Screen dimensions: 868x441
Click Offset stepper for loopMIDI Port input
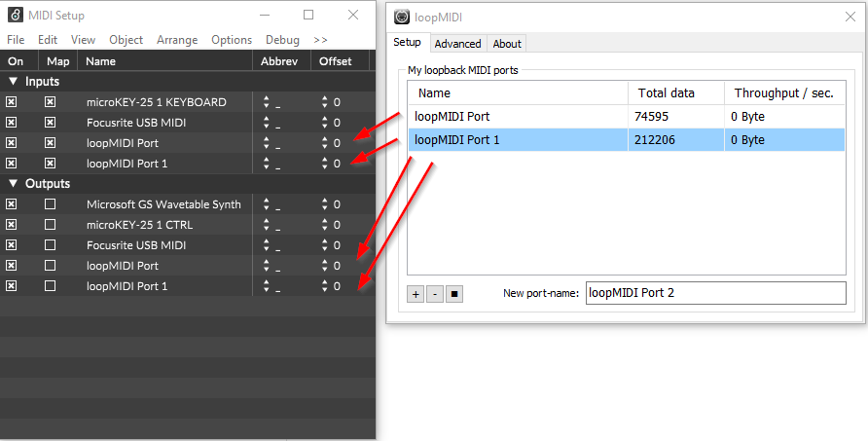pos(324,143)
